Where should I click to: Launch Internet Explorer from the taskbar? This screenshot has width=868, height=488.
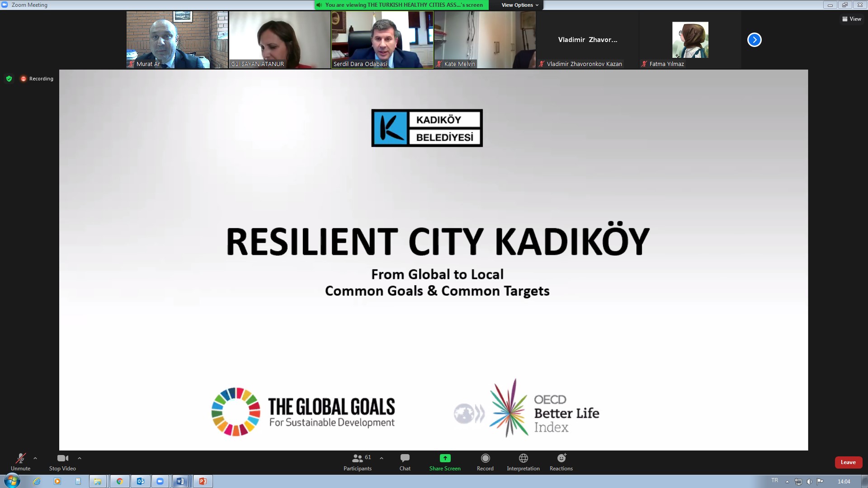(x=37, y=481)
